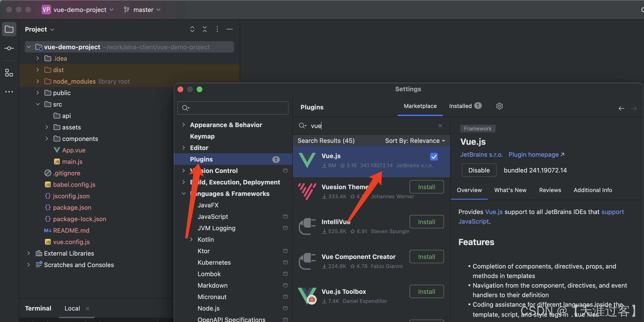Switch to the Marketplace tab
The height and width of the screenshot is (322, 644).
pyautogui.click(x=420, y=106)
